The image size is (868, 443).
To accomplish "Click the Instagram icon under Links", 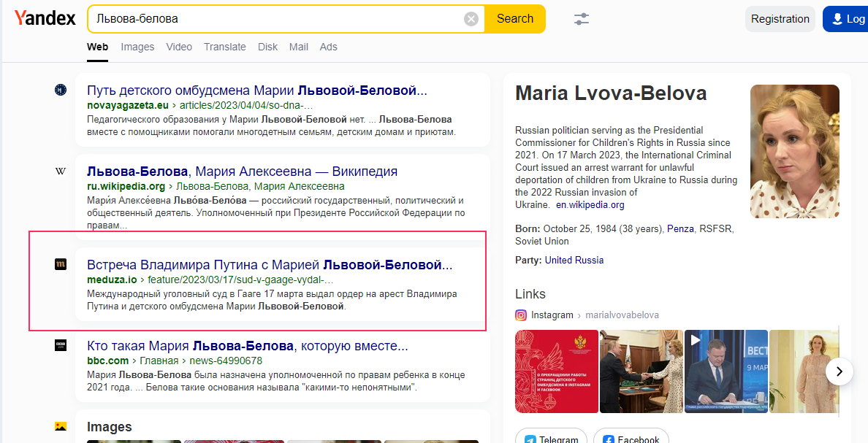I will tap(521, 315).
